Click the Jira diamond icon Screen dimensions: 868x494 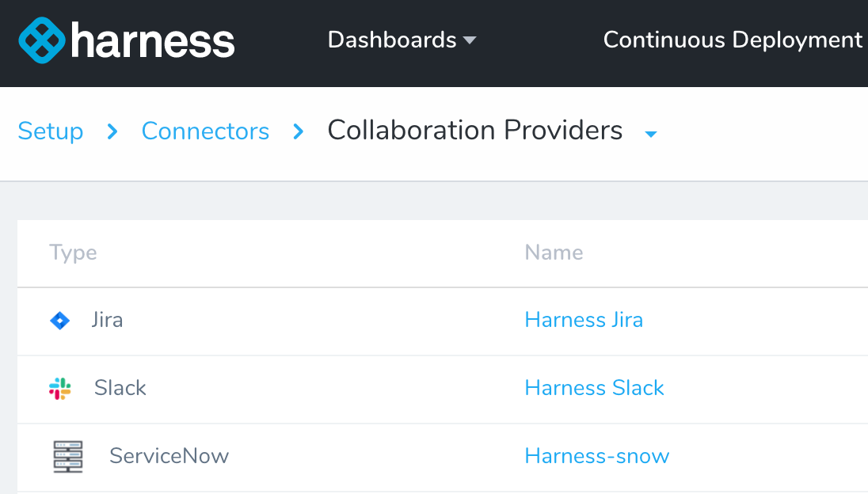point(59,321)
